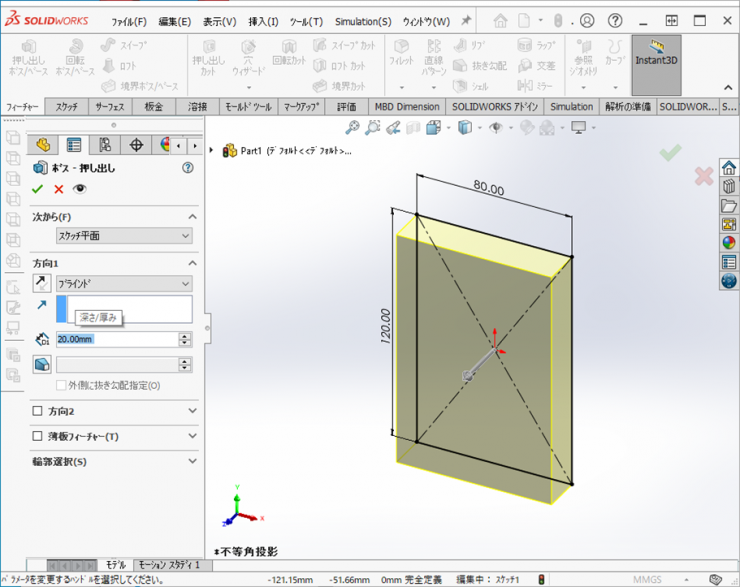This screenshot has width=740, height=587.
Task: Expand the Part1 feature tree node
Action: coord(211,150)
